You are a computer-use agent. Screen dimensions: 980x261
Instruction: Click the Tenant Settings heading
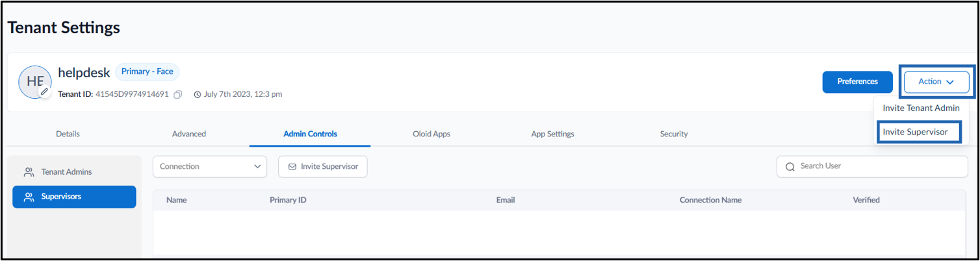point(64,28)
